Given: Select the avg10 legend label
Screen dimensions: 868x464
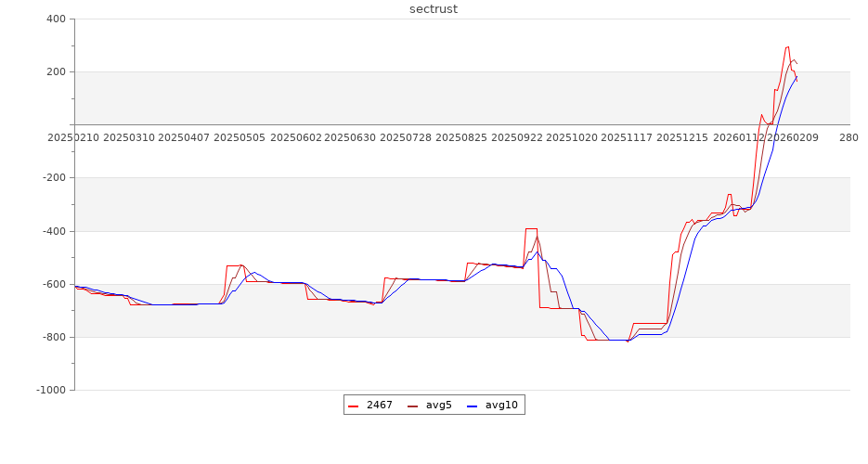Looking at the screenshot, I should (x=501, y=406).
